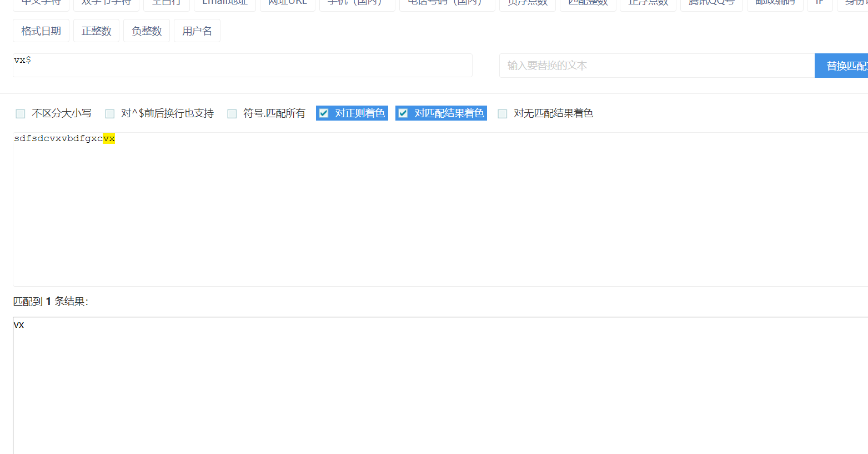Screen dimensions: 868x454
Task: Tick the 对^$前后换行也支持 checkbox
Action: (x=110, y=113)
